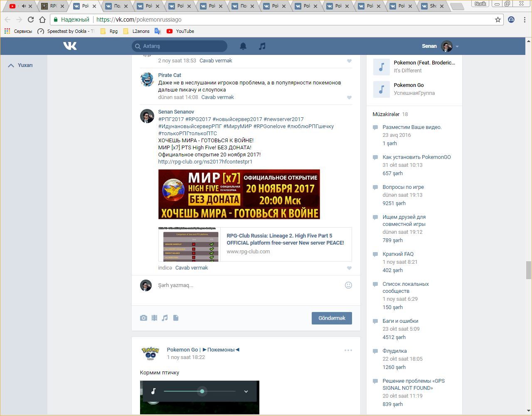Open the Müzakirələr discussions section header

click(386, 114)
